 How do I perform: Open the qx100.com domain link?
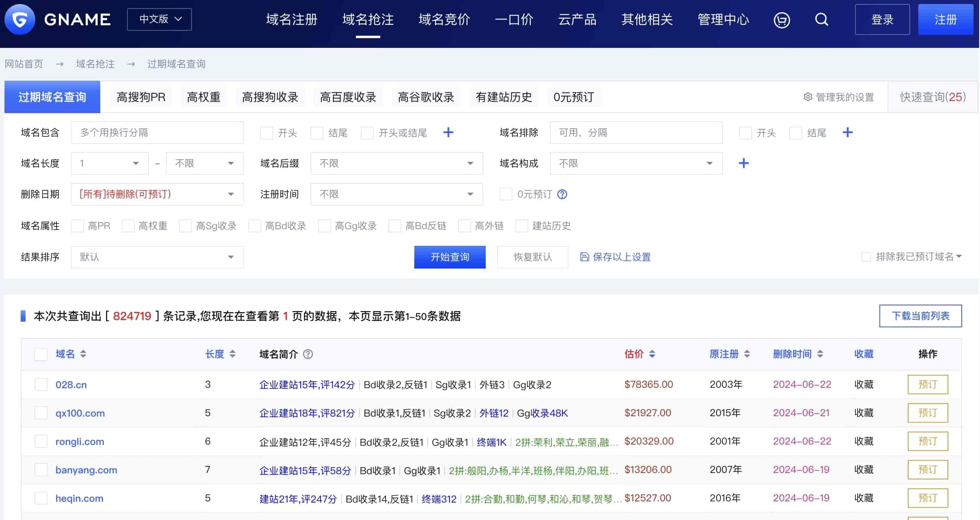click(80, 413)
